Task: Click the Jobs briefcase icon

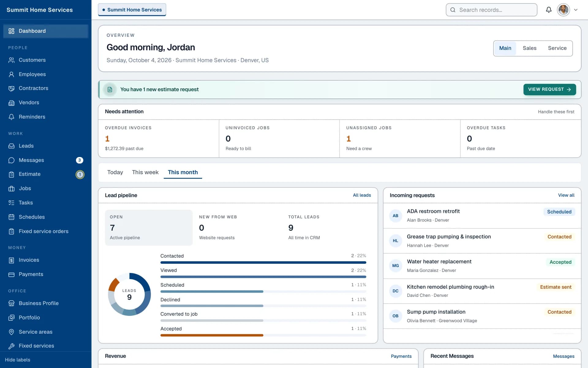Action: 11,189
